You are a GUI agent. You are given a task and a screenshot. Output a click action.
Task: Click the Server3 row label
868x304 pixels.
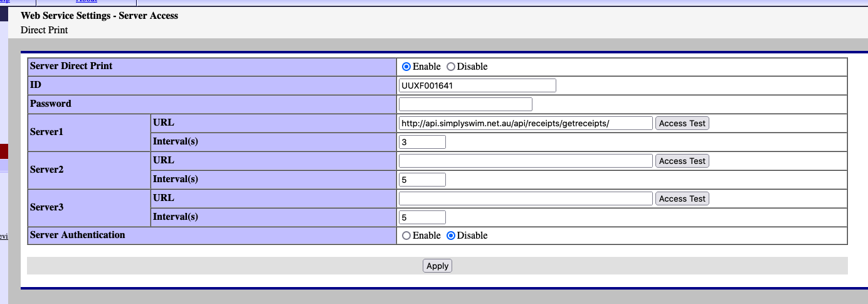(47, 208)
